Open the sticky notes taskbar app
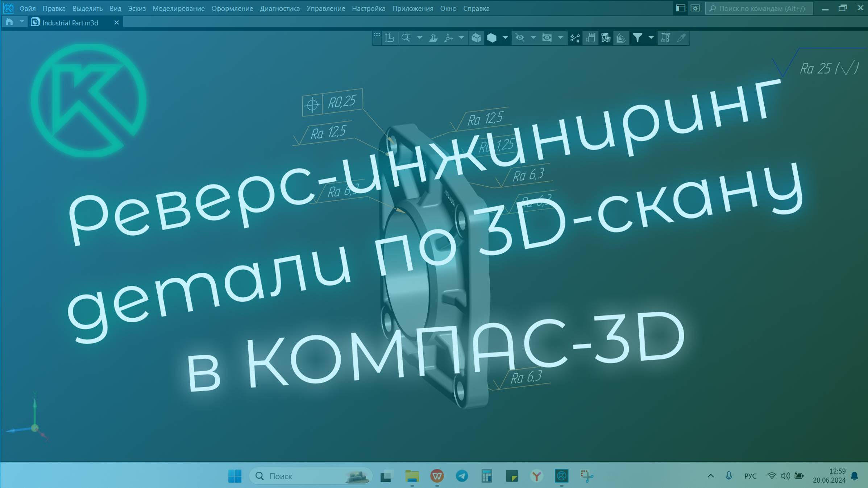The height and width of the screenshot is (488, 868). pos(512,476)
